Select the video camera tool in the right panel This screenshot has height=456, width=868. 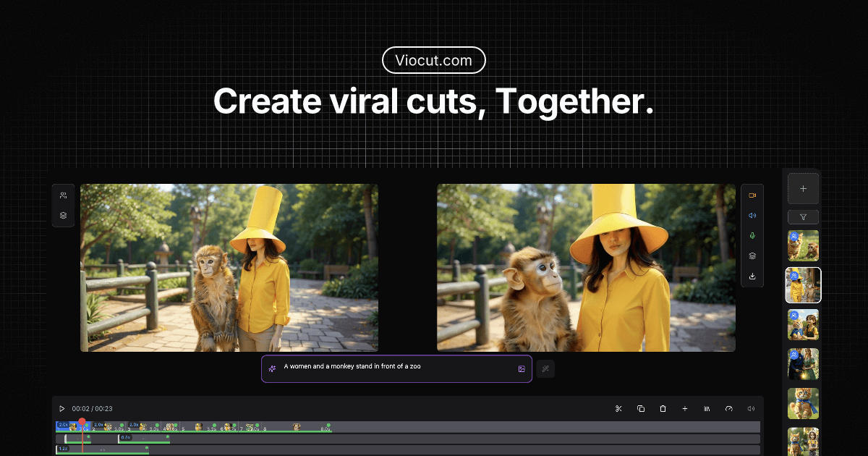click(752, 195)
